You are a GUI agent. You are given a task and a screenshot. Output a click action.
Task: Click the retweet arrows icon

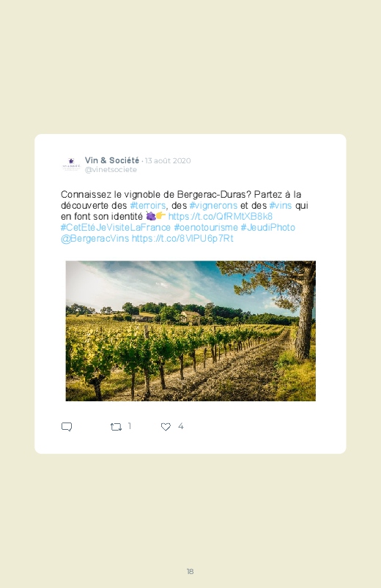(116, 427)
